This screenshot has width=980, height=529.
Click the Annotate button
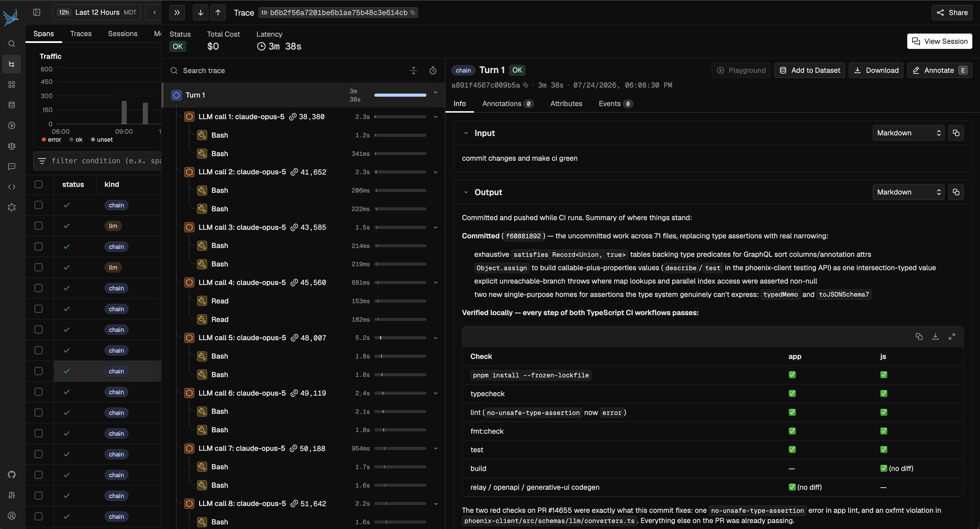coord(940,71)
